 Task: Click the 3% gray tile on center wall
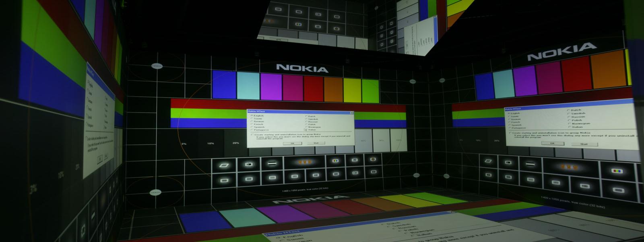pos(184,143)
